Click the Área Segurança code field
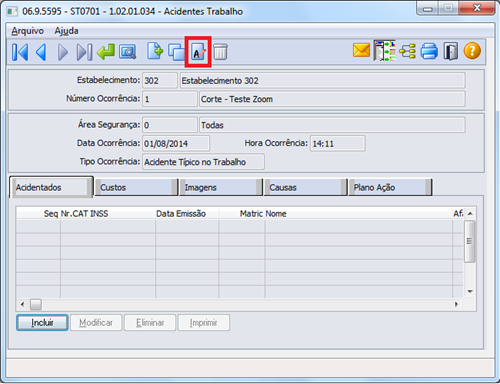The image size is (500, 384). click(x=170, y=125)
